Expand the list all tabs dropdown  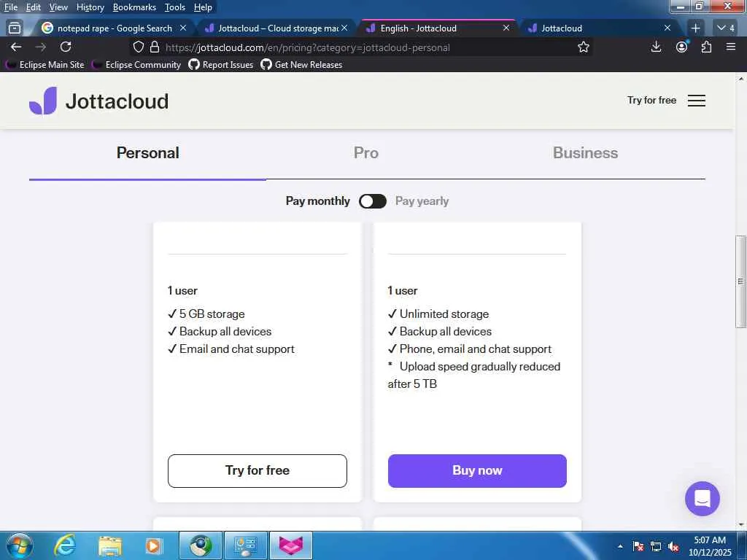(726, 28)
